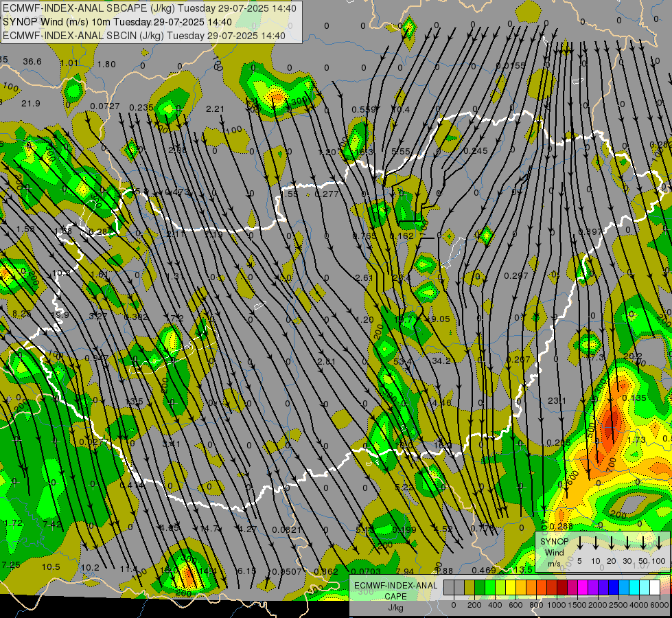Select the pure blue CAPE legend swatch
The width and height of the screenshot is (672, 618).
[613, 587]
